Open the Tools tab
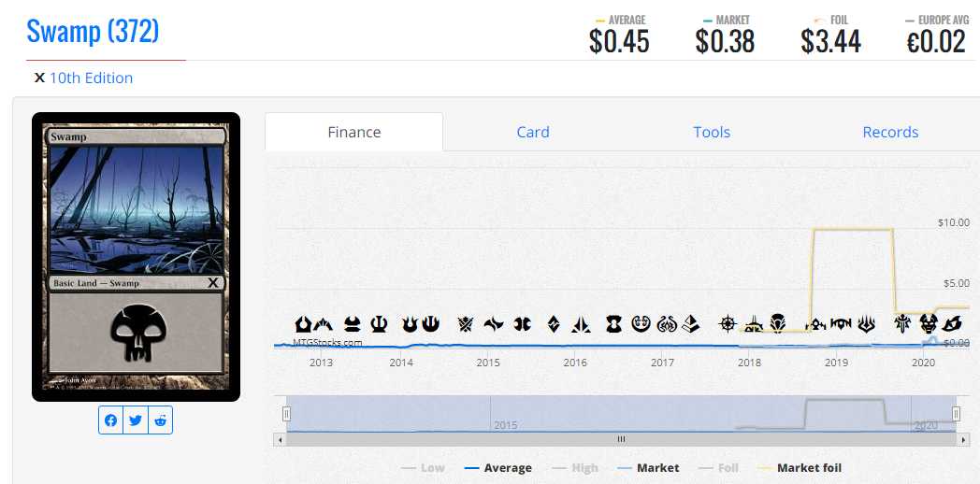The height and width of the screenshot is (484, 980). coord(712,132)
